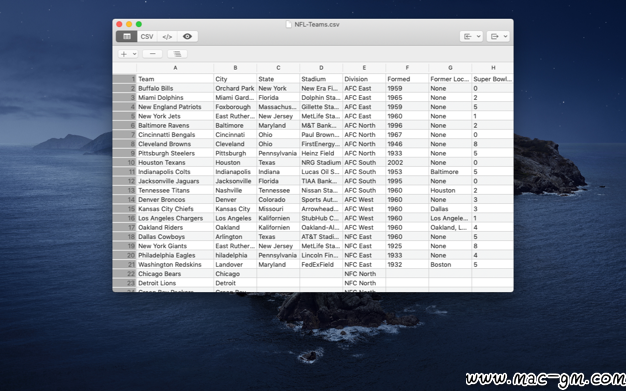The width and height of the screenshot is (626, 391).
Task: Click the "Stadium" header cell
Action: [x=321, y=79]
